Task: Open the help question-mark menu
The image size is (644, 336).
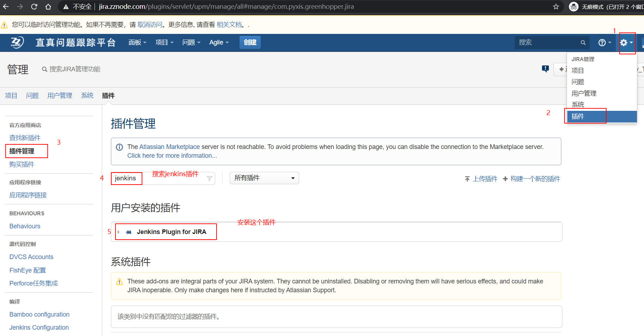Action: click(x=604, y=42)
